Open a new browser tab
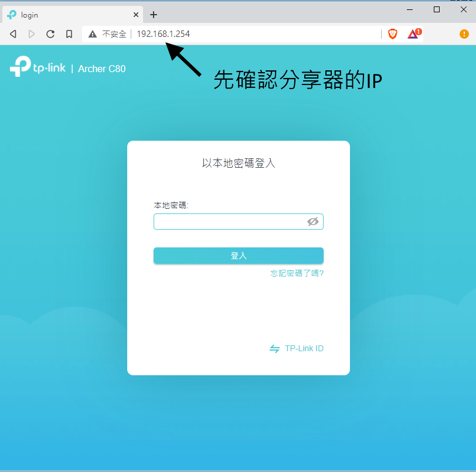The image size is (476, 472). [x=154, y=15]
